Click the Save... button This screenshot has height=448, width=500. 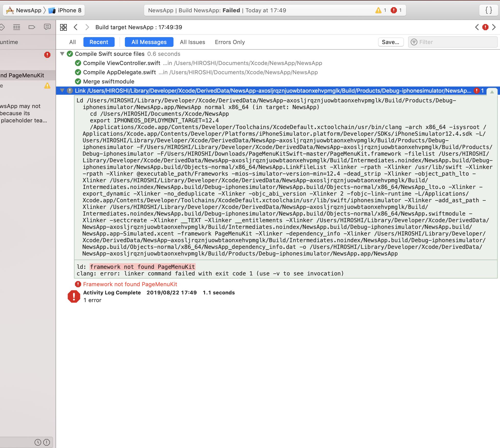pyautogui.click(x=391, y=42)
